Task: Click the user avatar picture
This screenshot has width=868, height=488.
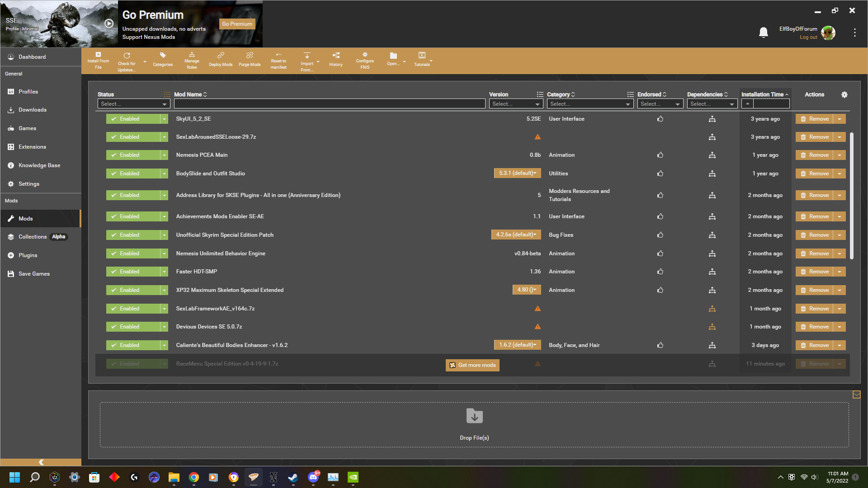Action: click(x=828, y=33)
